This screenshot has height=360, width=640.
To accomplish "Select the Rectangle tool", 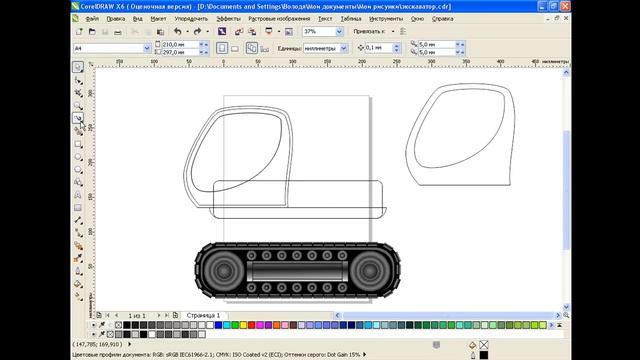I will click(78, 144).
